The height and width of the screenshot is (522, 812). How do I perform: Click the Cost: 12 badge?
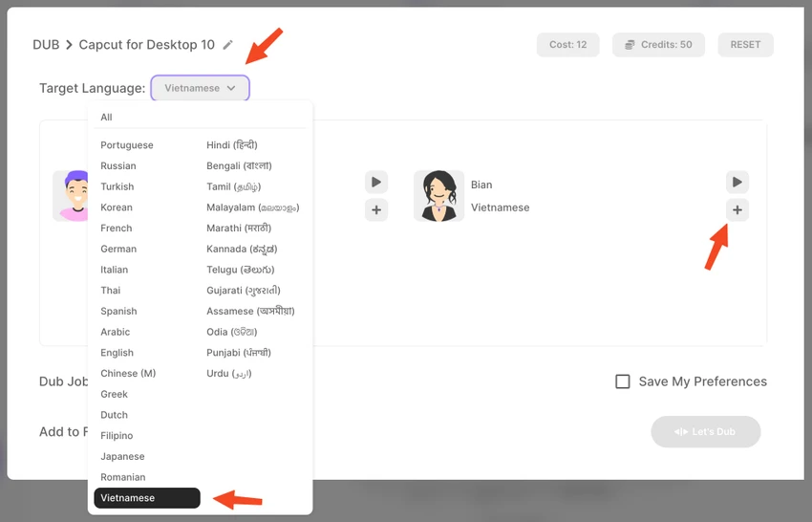click(568, 45)
